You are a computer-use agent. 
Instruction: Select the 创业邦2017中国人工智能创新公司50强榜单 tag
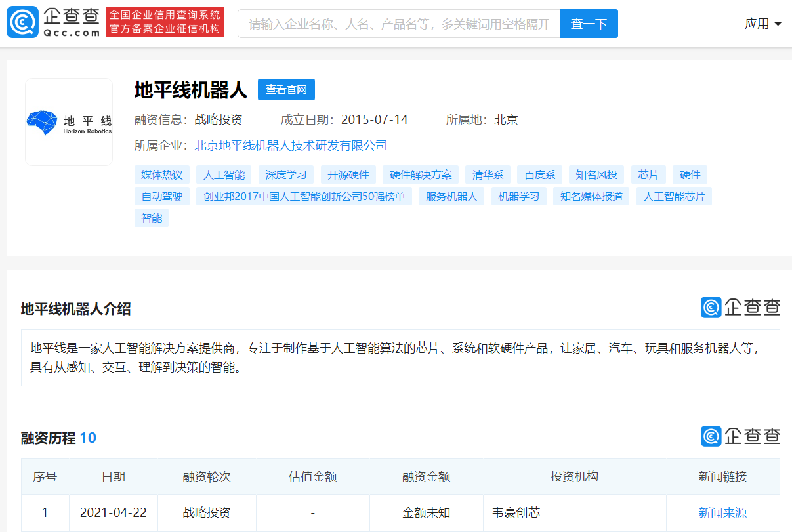pyautogui.click(x=304, y=196)
